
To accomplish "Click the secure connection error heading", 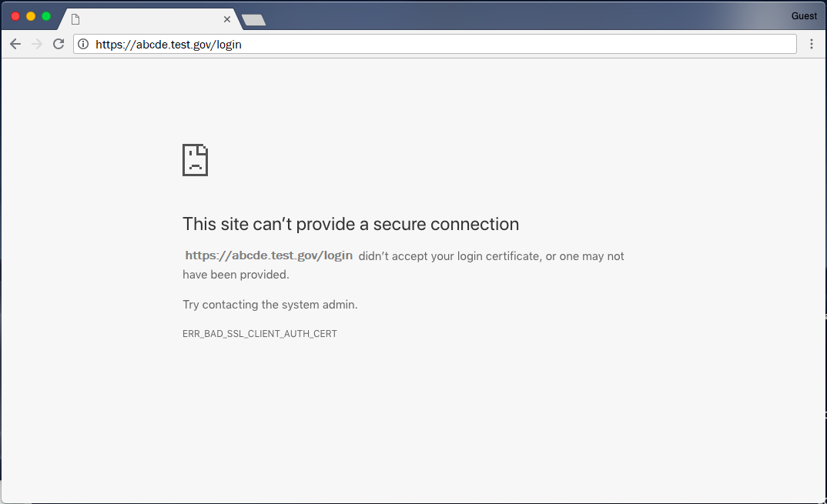I will (350, 224).
